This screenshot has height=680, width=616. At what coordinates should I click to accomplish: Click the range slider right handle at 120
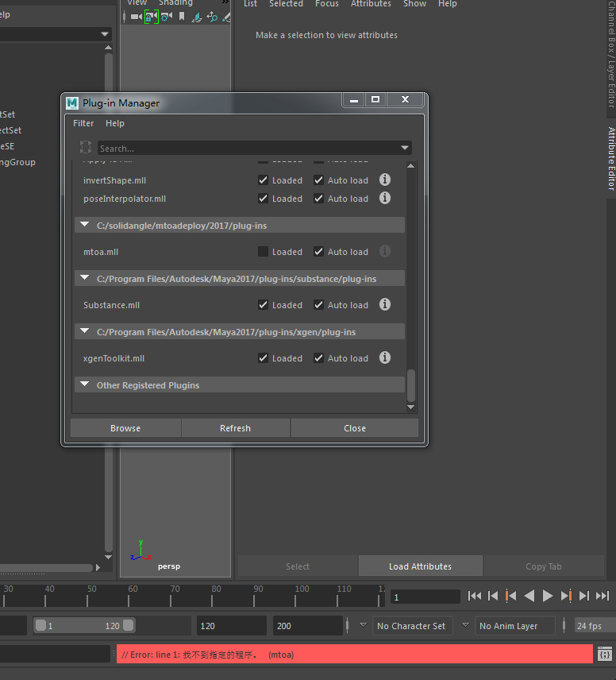point(129,625)
